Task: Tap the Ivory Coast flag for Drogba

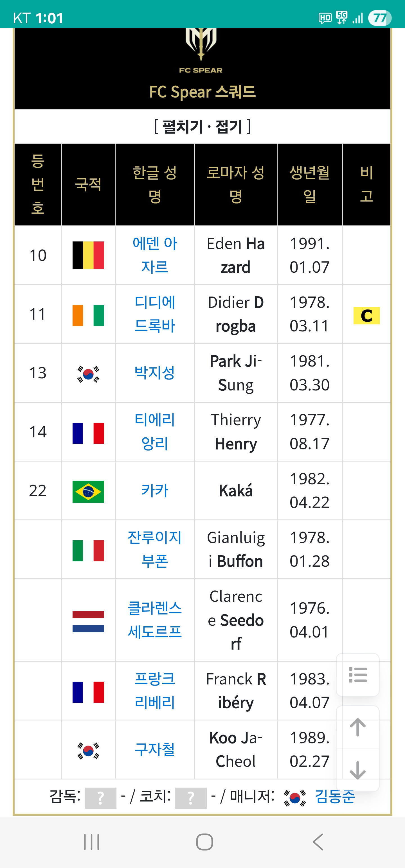Action: click(88, 315)
